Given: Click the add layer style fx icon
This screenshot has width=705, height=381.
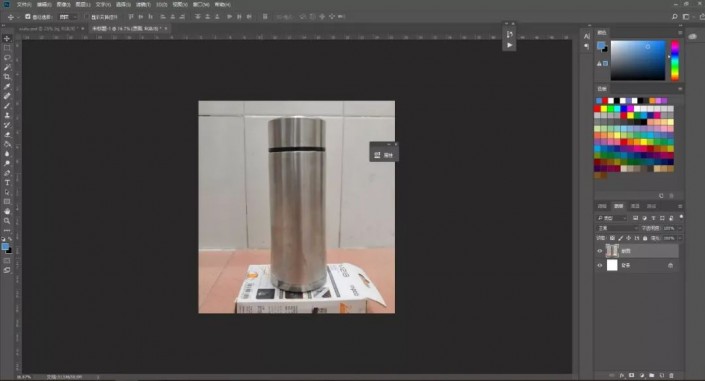Looking at the screenshot, I should pyautogui.click(x=622, y=375).
